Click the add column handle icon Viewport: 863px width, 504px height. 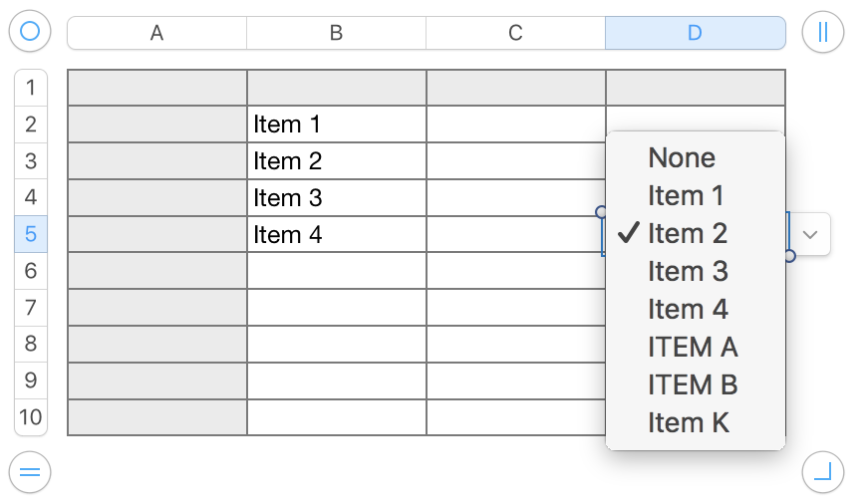tap(822, 32)
